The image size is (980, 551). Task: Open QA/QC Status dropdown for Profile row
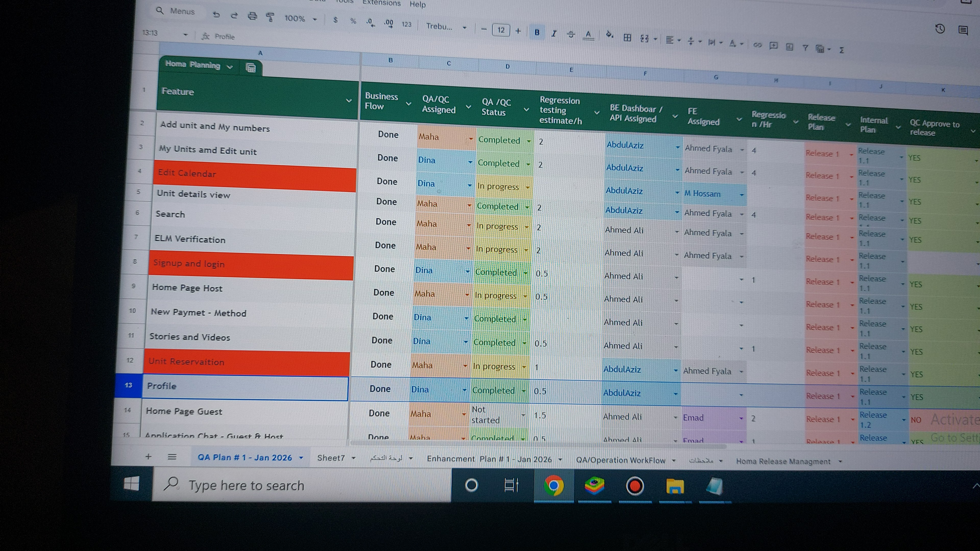pos(523,391)
